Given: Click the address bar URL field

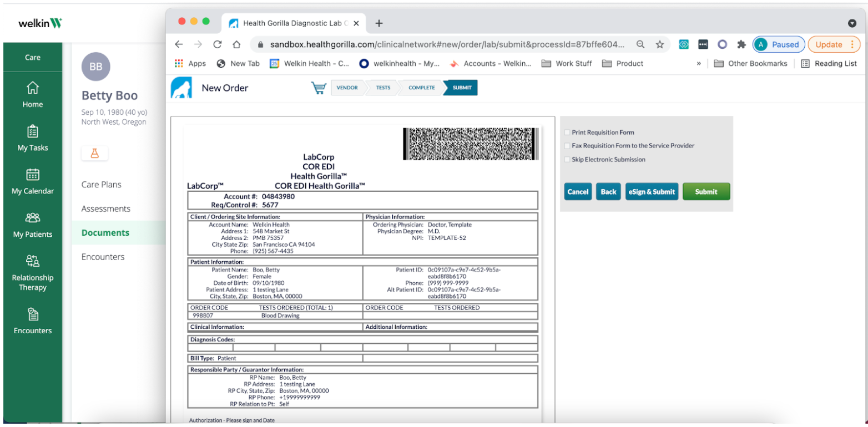Looking at the screenshot, I should coord(447,44).
